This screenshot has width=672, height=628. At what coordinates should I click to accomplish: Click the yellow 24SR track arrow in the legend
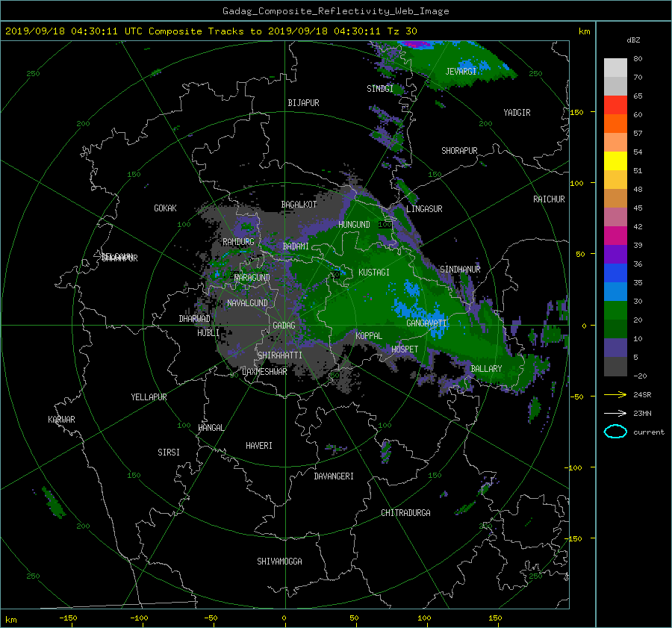point(615,394)
